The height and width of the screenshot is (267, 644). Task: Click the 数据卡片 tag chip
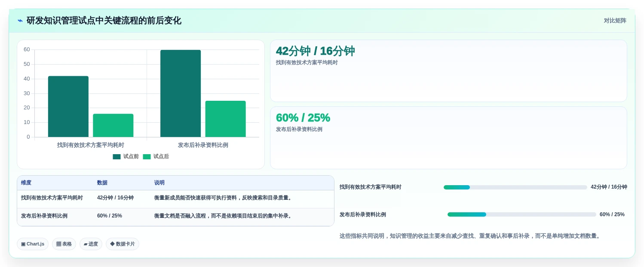coord(123,244)
